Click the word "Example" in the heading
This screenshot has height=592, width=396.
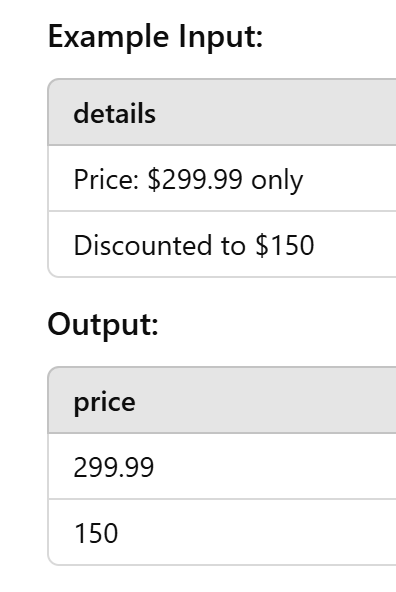click(x=108, y=37)
